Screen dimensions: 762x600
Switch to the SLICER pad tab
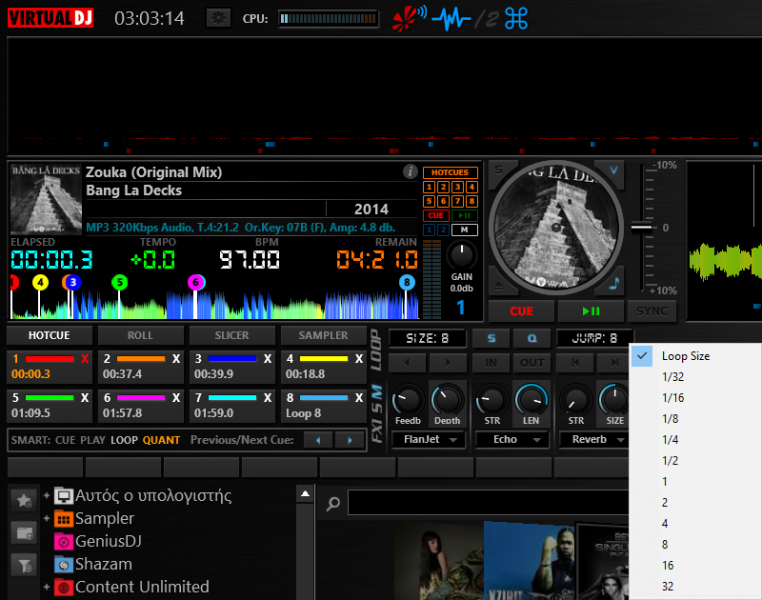pyautogui.click(x=232, y=335)
